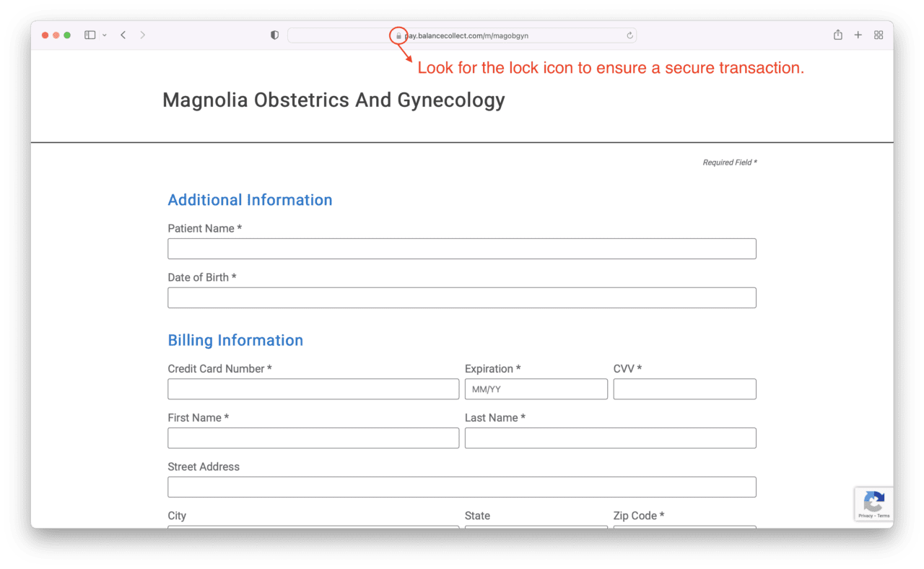This screenshot has height=569, width=924.
Task: Open the Privacy Report shield
Action: click(x=274, y=35)
